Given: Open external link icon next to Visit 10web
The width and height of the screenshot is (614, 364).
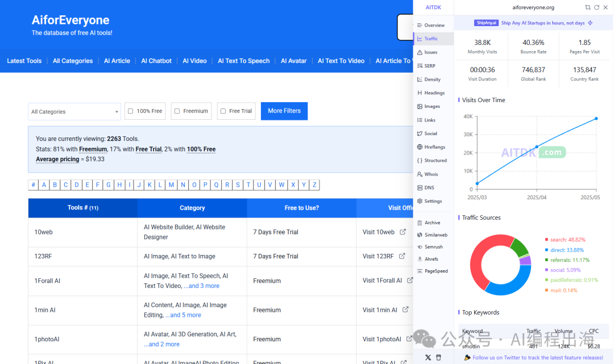Looking at the screenshot, I should 403,232.
